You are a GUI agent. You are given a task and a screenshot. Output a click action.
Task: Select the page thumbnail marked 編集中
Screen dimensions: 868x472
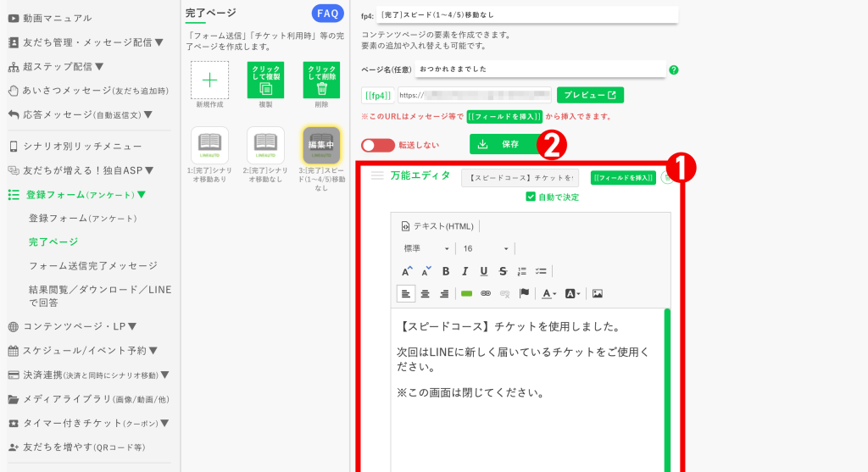point(321,145)
